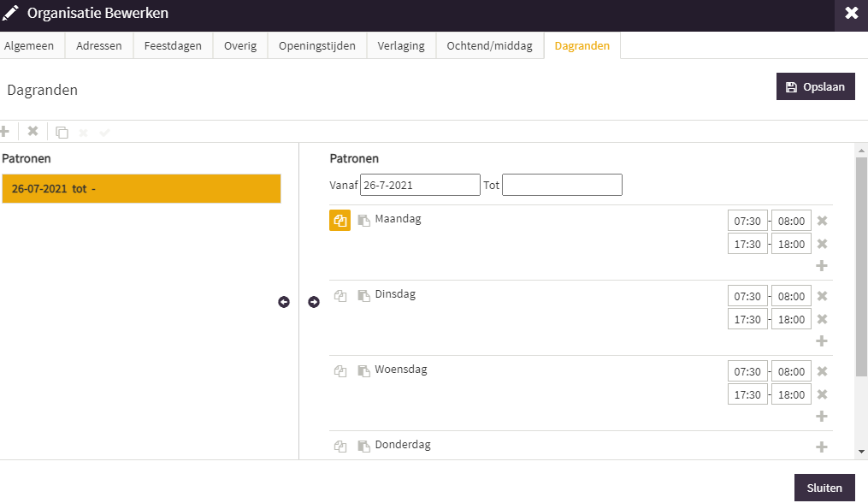Go to the Overig tab

tap(240, 45)
